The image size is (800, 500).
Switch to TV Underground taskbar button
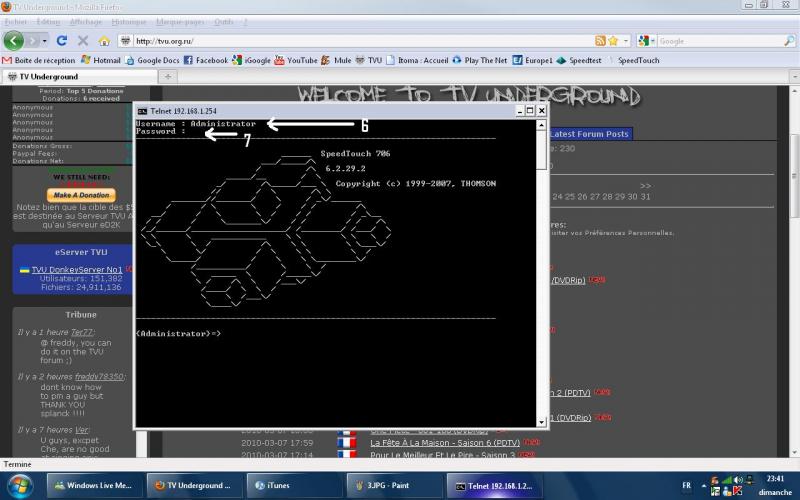pyautogui.click(x=193, y=485)
